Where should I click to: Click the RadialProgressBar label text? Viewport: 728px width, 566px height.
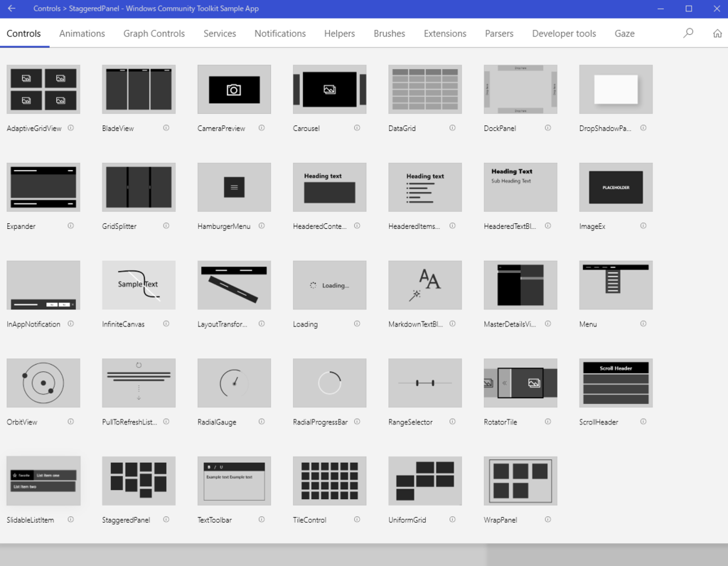[x=321, y=422]
